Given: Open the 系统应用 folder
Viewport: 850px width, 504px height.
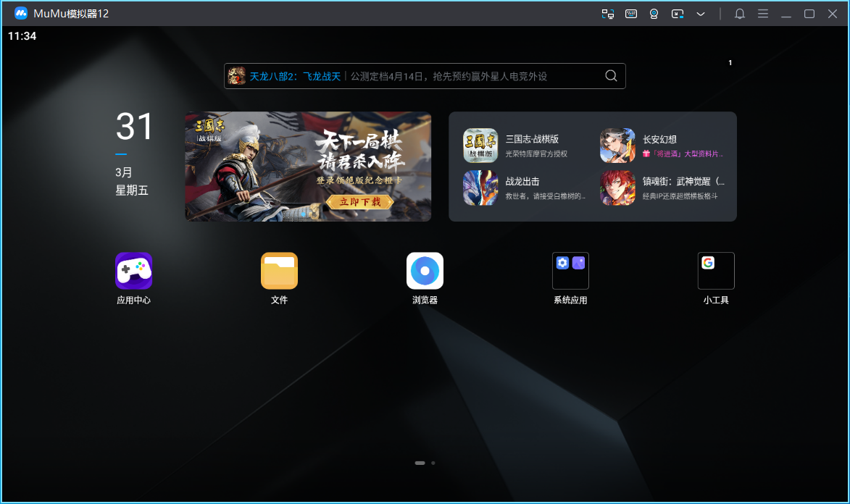Looking at the screenshot, I should pos(570,271).
